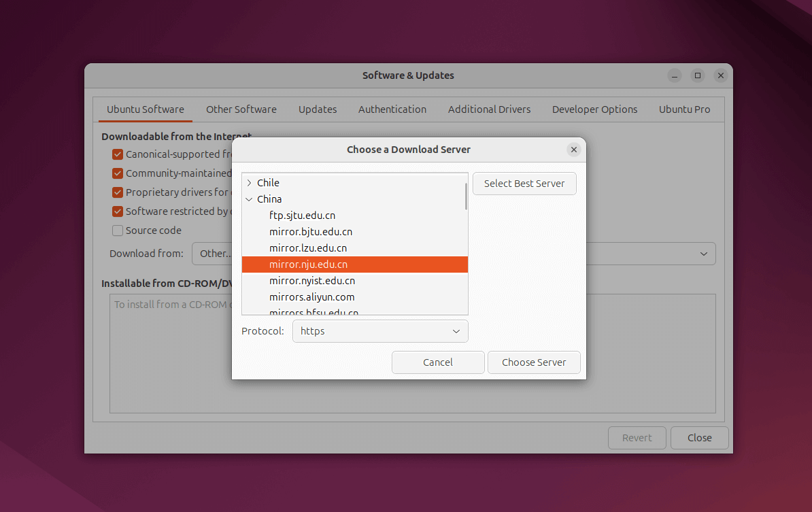Click Select Best Server button
Viewport: 812px width, 512px height.
coord(524,184)
